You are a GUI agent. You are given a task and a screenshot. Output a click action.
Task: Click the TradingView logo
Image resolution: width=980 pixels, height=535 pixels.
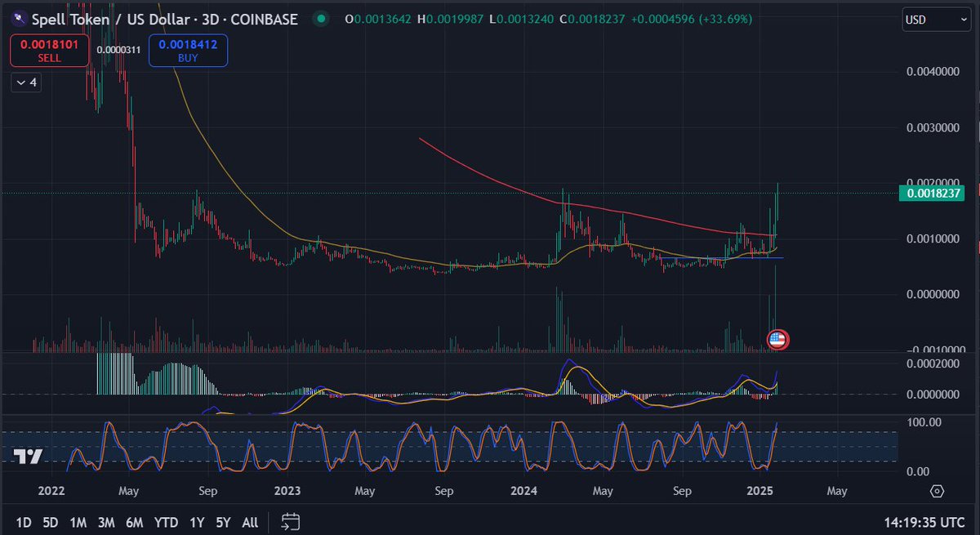pyautogui.click(x=28, y=457)
